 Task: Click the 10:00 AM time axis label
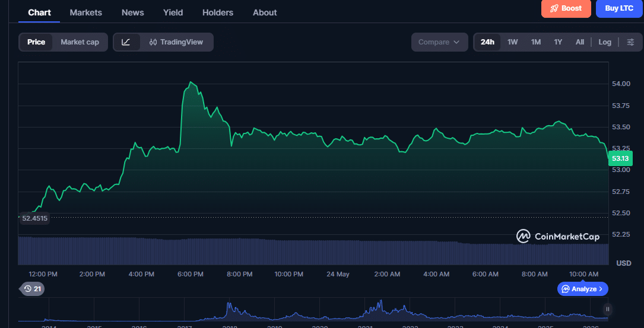585,274
